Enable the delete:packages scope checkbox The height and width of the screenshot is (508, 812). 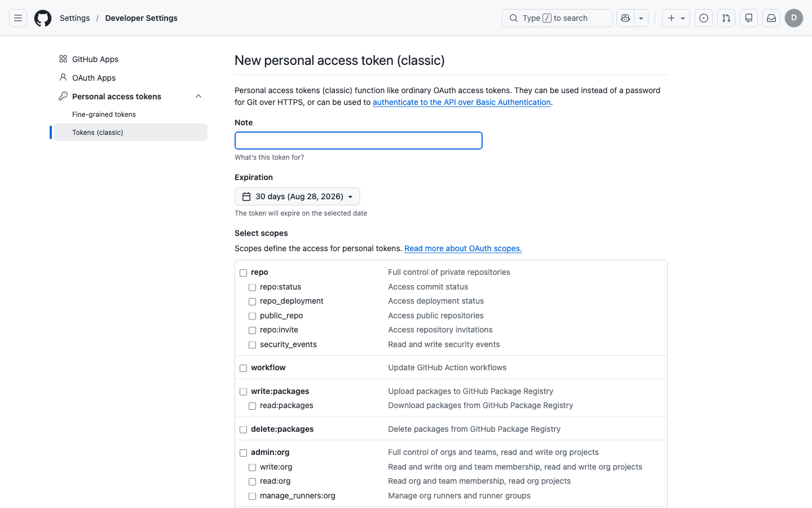coord(244,430)
